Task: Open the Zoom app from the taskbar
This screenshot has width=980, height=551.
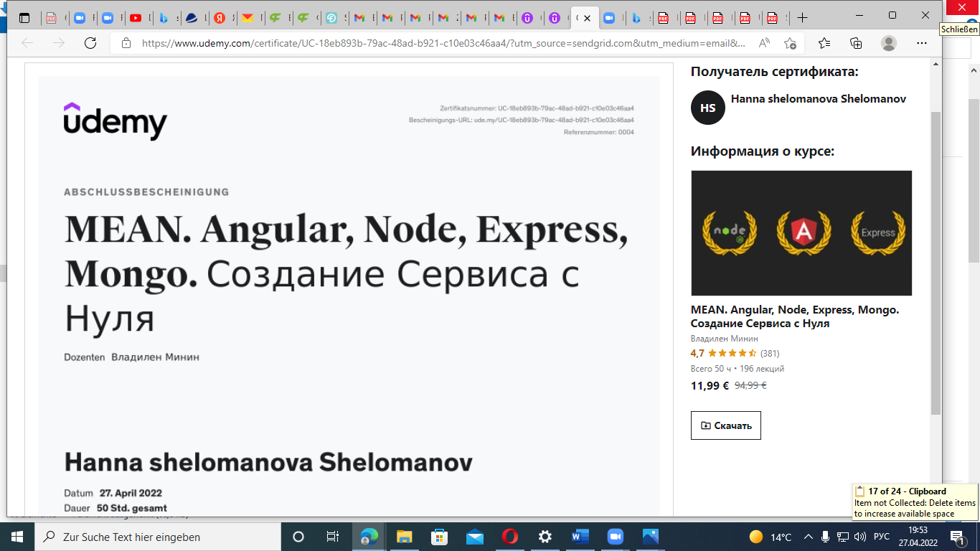Action: (613, 536)
